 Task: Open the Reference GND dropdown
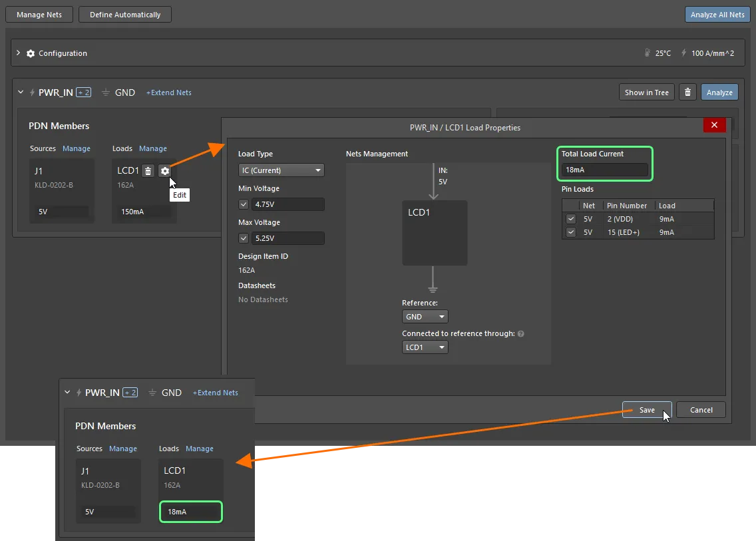[x=425, y=317]
